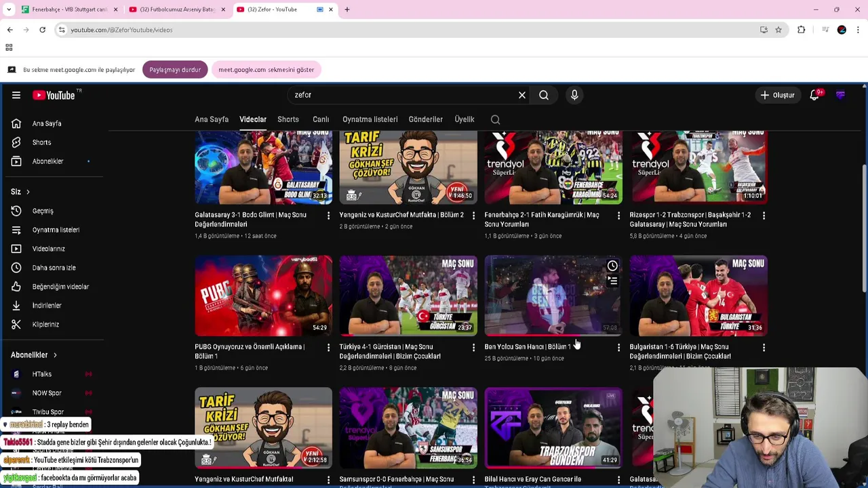The image size is (868, 488).
Task: Open Galatasaray 3-1 Bodo Glimt video title
Action: coord(251,220)
